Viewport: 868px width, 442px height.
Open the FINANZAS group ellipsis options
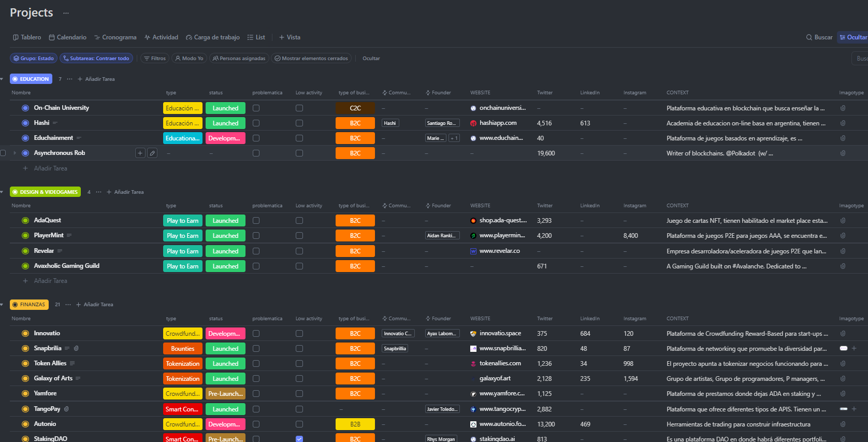pos(68,305)
